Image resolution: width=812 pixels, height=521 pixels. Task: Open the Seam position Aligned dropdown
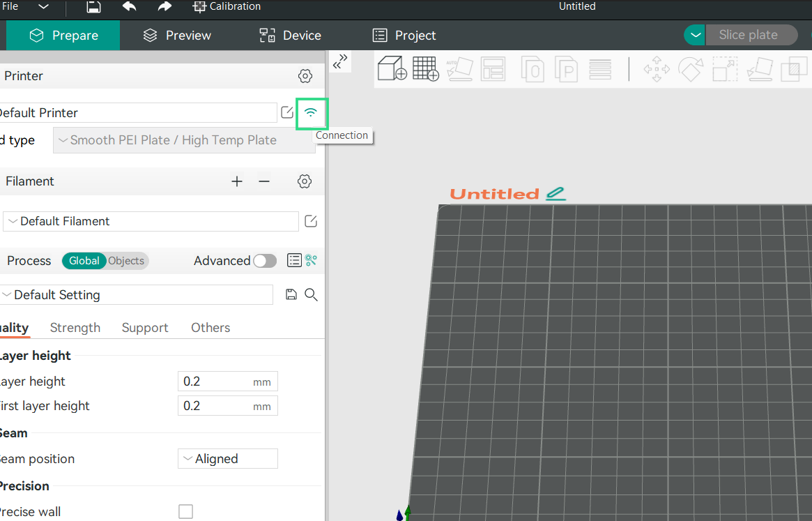coord(228,459)
